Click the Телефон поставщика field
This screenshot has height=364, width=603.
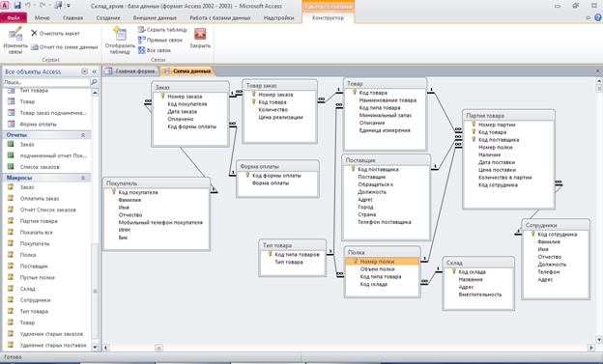385,222
